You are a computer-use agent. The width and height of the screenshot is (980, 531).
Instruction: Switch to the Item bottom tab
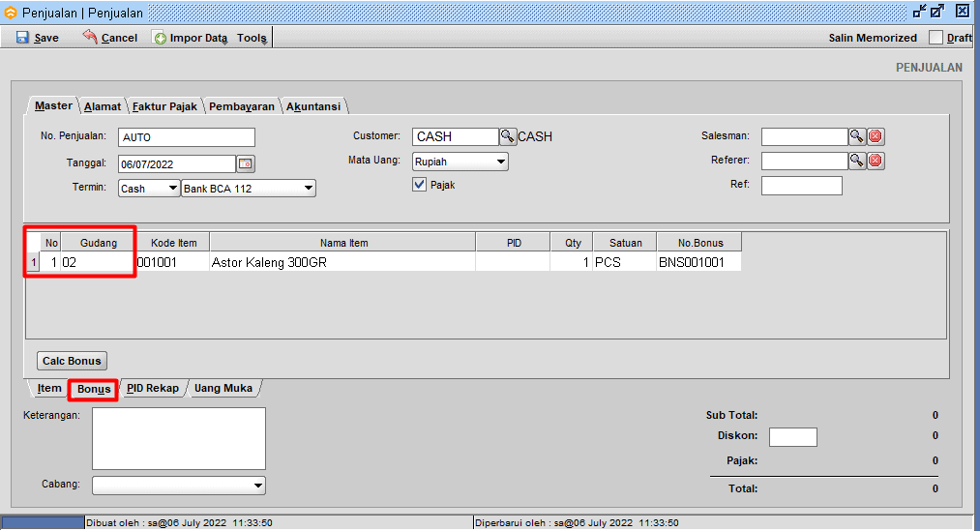[48, 389]
